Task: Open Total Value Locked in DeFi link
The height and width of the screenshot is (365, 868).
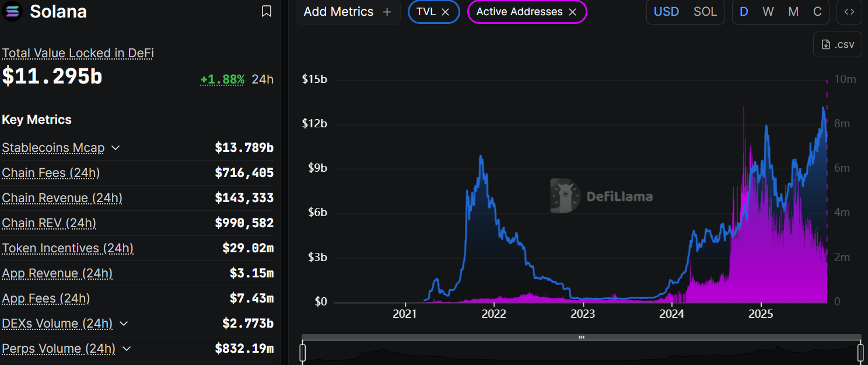Action: pyautogui.click(x=78, y=53)
